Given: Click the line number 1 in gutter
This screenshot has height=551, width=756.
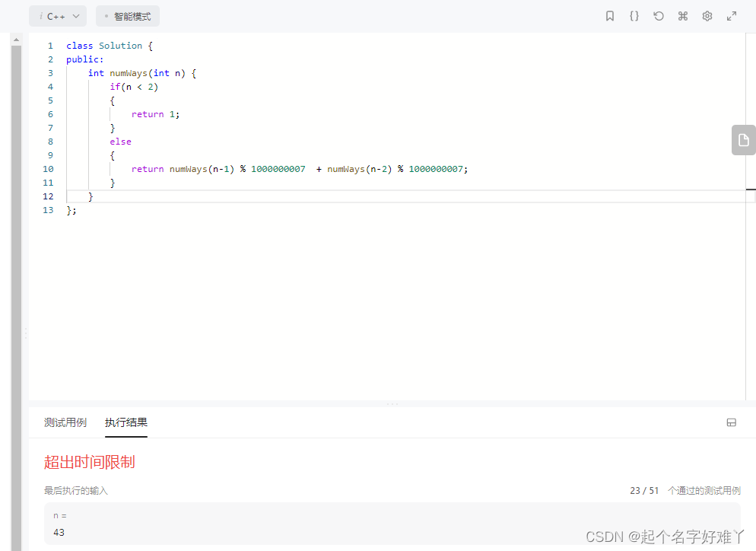Looking at the screenshot, I should pyautogui.click(x=50, y=46).
